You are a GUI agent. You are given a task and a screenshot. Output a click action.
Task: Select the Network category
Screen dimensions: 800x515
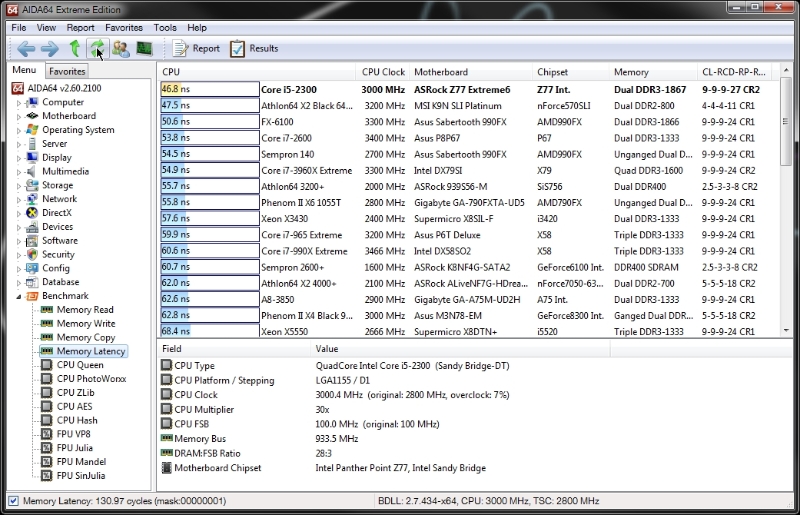59,199
